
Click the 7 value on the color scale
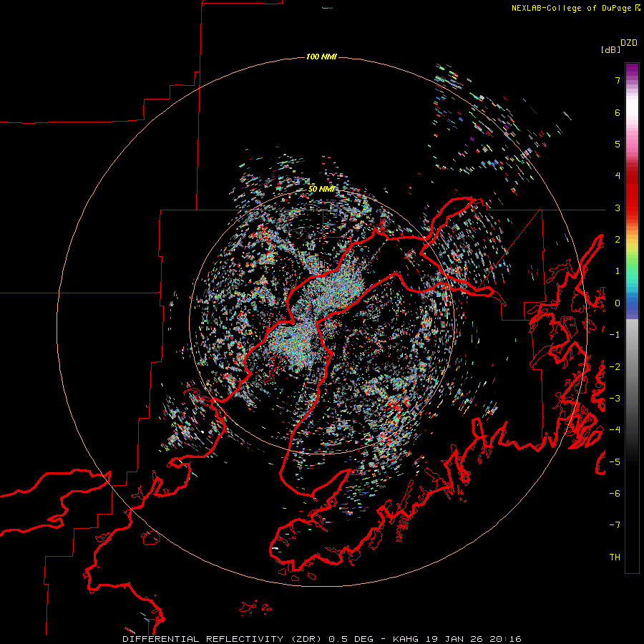click(x=618, y=80)
